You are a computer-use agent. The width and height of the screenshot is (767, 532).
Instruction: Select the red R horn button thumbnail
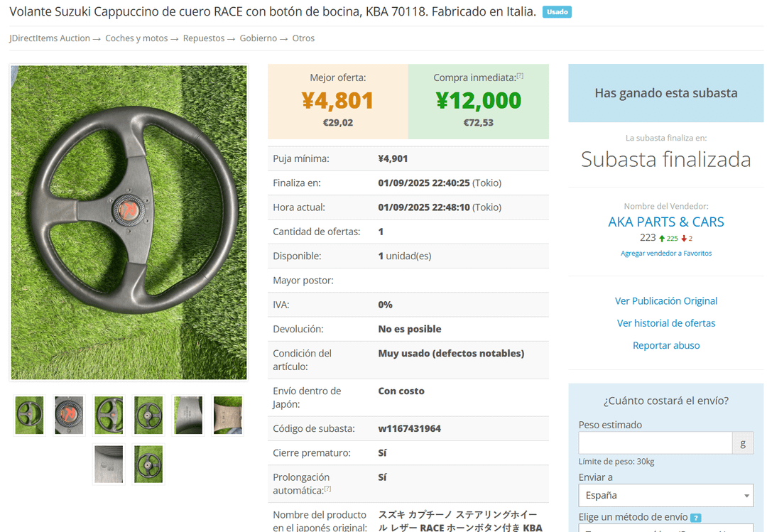(x=69, y=416)
